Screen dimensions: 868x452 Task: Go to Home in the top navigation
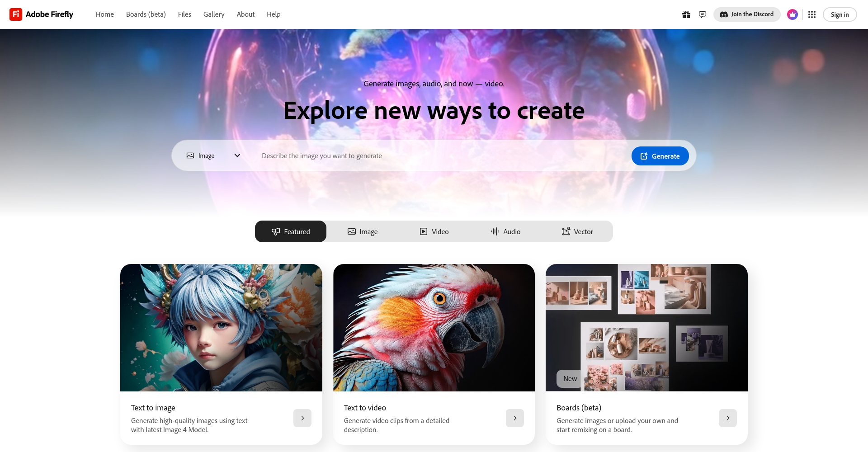[105, 14]
